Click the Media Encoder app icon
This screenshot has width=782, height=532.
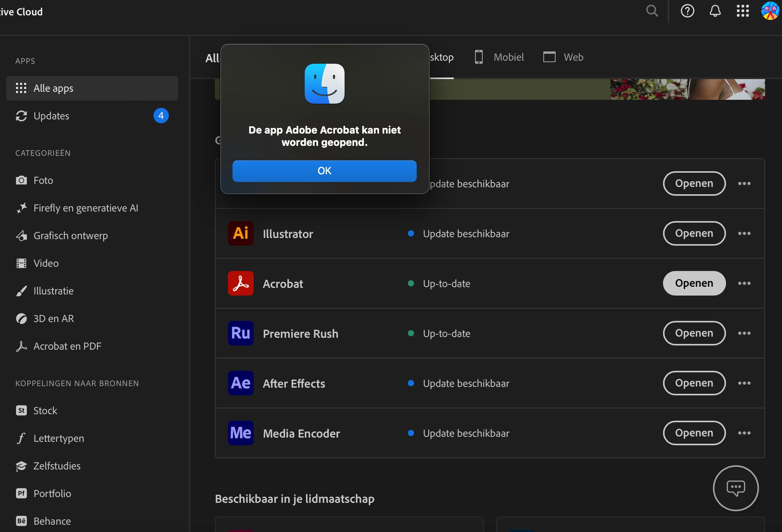pos(241,433)
